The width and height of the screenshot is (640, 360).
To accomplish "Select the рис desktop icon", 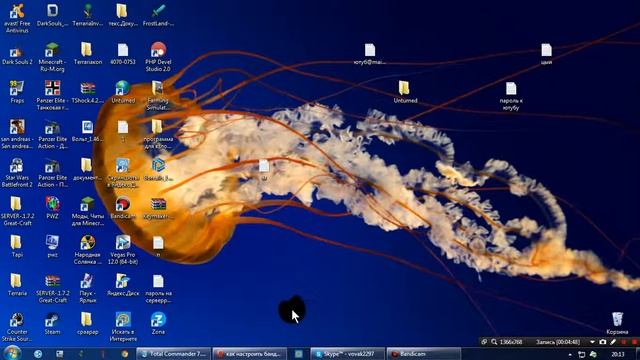I will [52, 246].
